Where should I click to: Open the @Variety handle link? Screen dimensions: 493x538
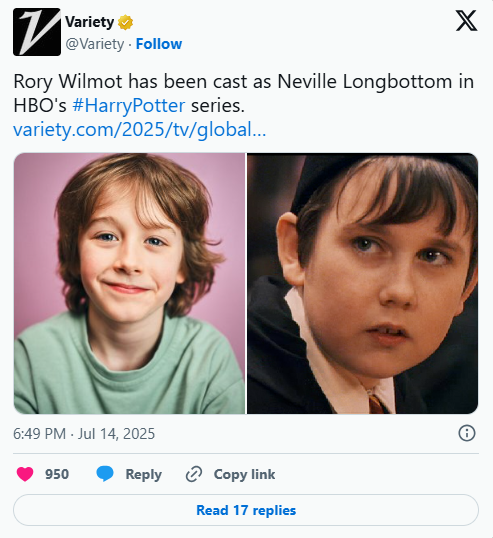(95, 44)
